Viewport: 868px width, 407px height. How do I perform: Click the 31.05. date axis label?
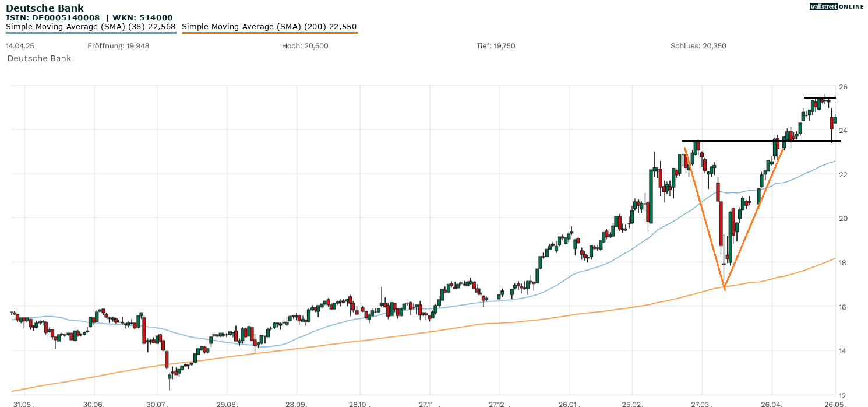[23, 404]
